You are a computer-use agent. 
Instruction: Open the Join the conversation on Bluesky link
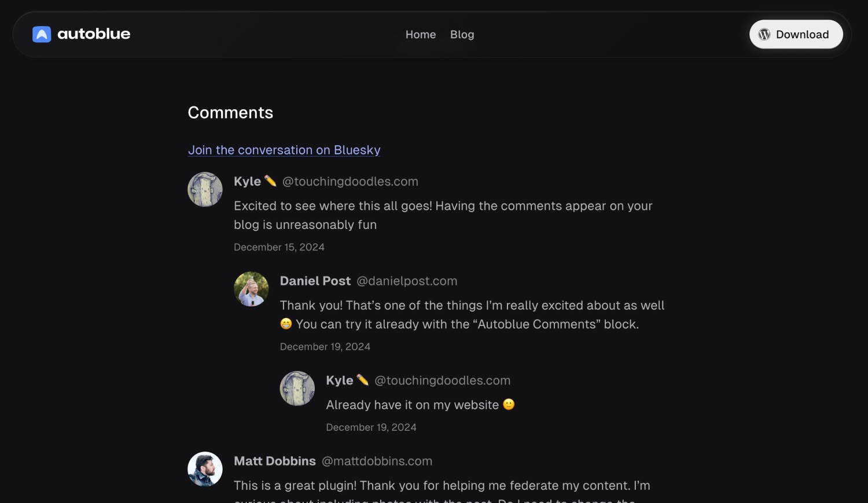click(x=284, y=150)
